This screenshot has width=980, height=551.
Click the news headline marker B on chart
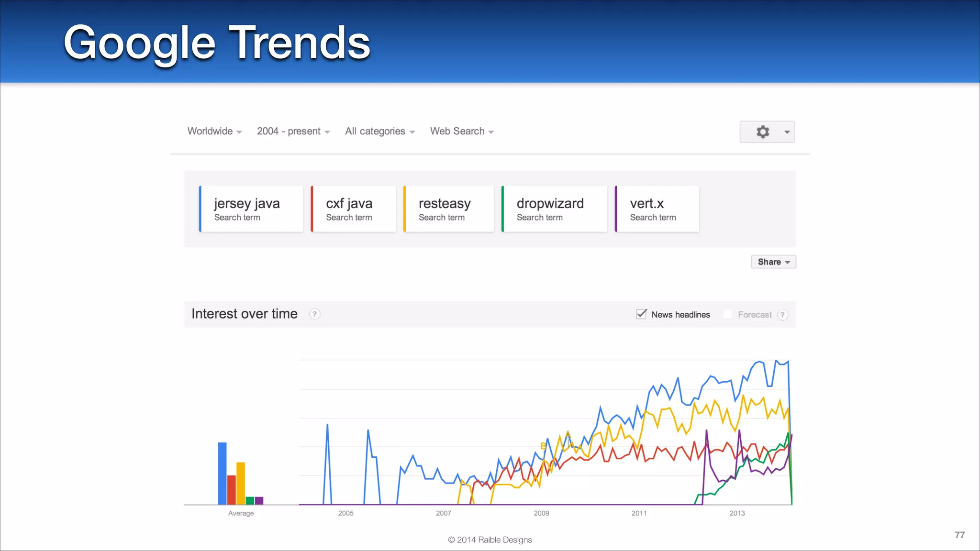click(x=543, y=446)
